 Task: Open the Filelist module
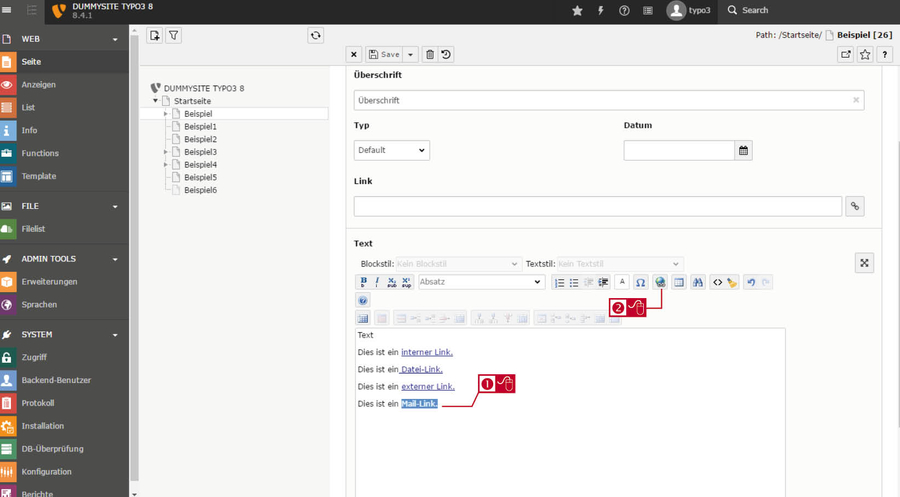click(64, 228)
